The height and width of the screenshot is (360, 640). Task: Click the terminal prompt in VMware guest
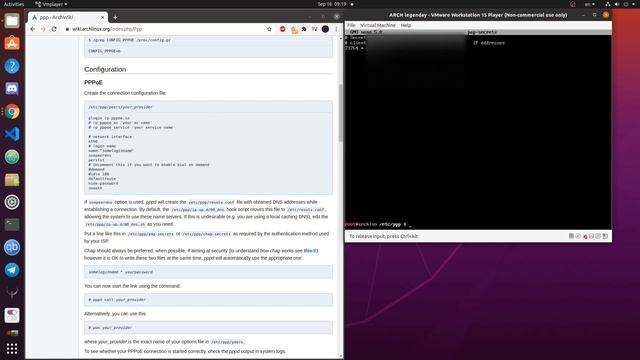tap(378, 224)
